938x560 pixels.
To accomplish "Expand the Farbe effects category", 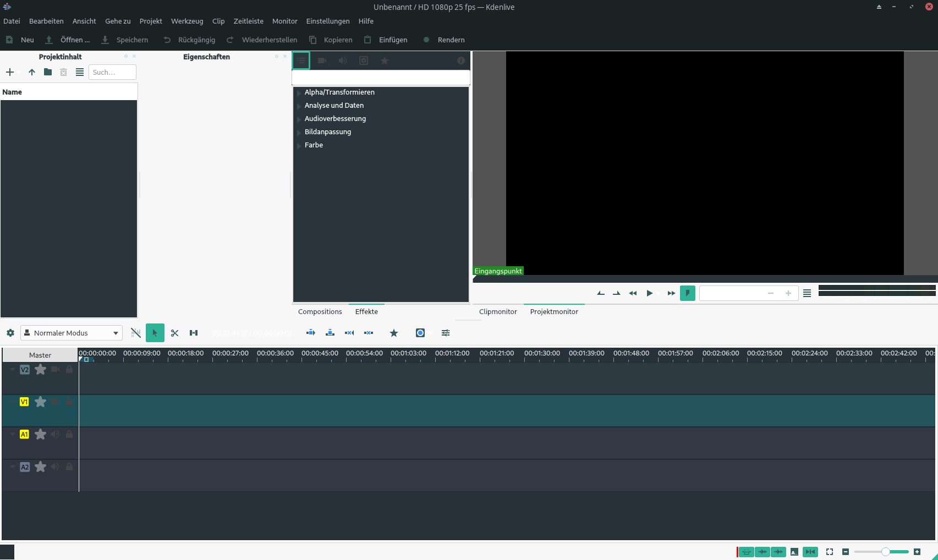I will coord(299,146).
